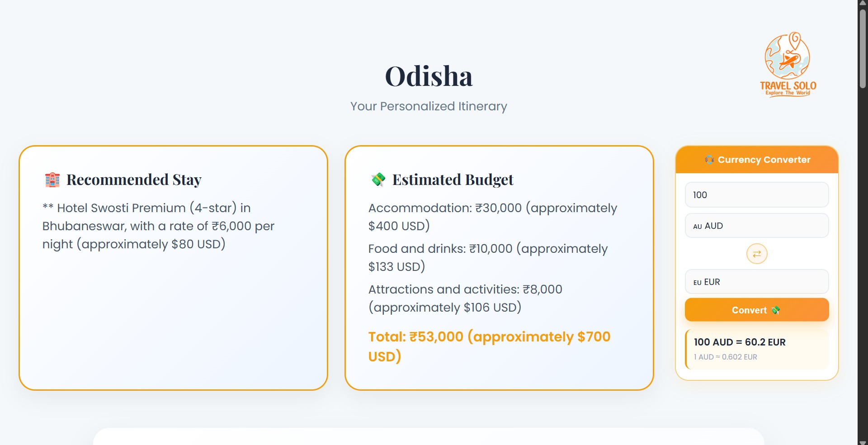Viewport: 868px width, 445px height.
Task: Click the money emoji on the Convert button
Action: (776, 310)
